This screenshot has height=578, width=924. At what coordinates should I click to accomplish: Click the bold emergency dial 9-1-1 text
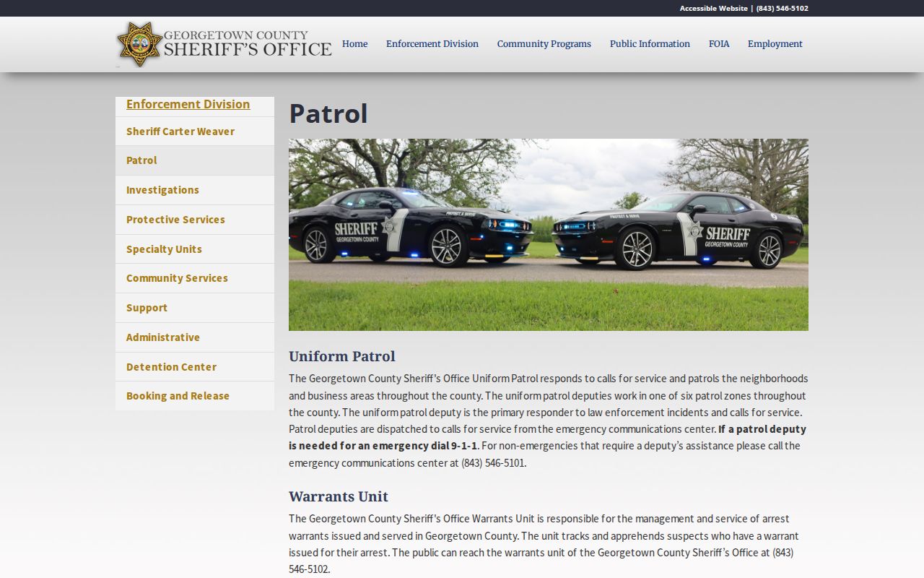(x=547, y=437)
